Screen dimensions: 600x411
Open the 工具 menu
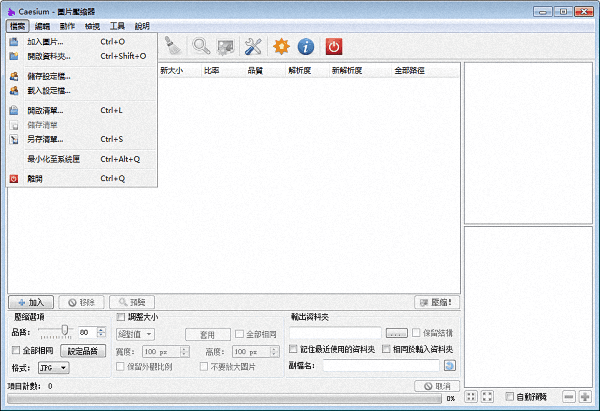pos(117,26)
